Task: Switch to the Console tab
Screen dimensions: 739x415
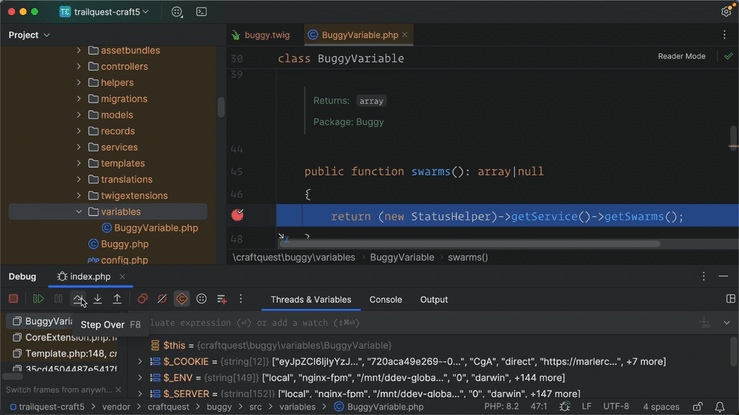Action: coord(385,299)
